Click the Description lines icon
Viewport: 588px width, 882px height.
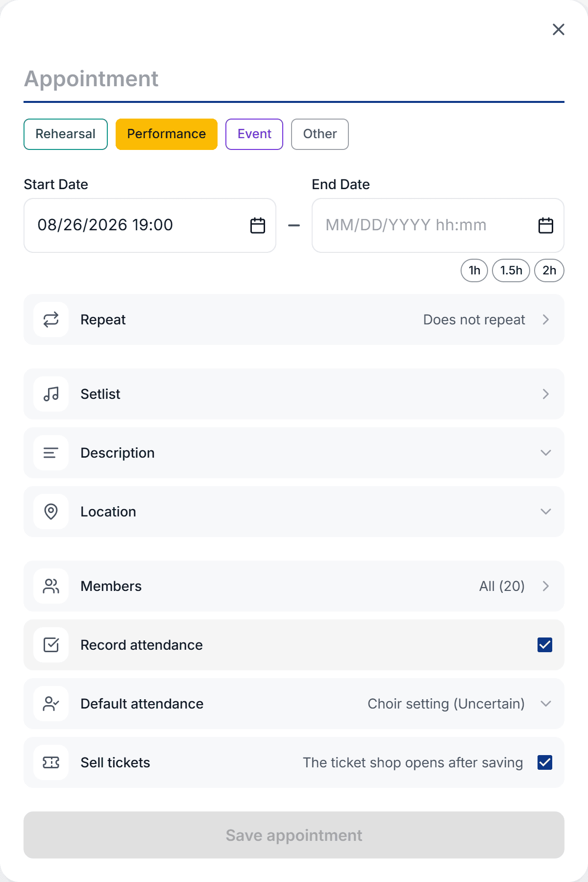click(51, 453)
